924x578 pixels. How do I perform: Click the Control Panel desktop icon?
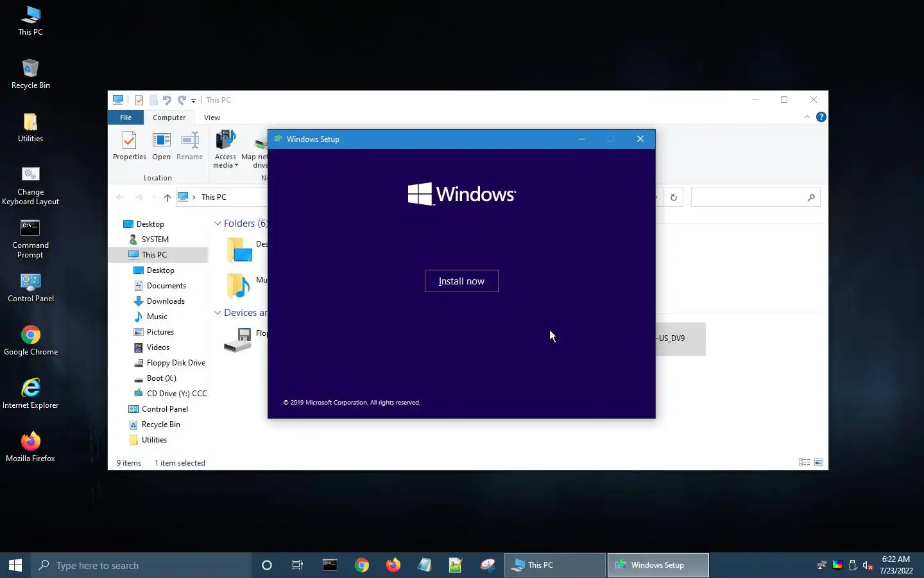30,287
